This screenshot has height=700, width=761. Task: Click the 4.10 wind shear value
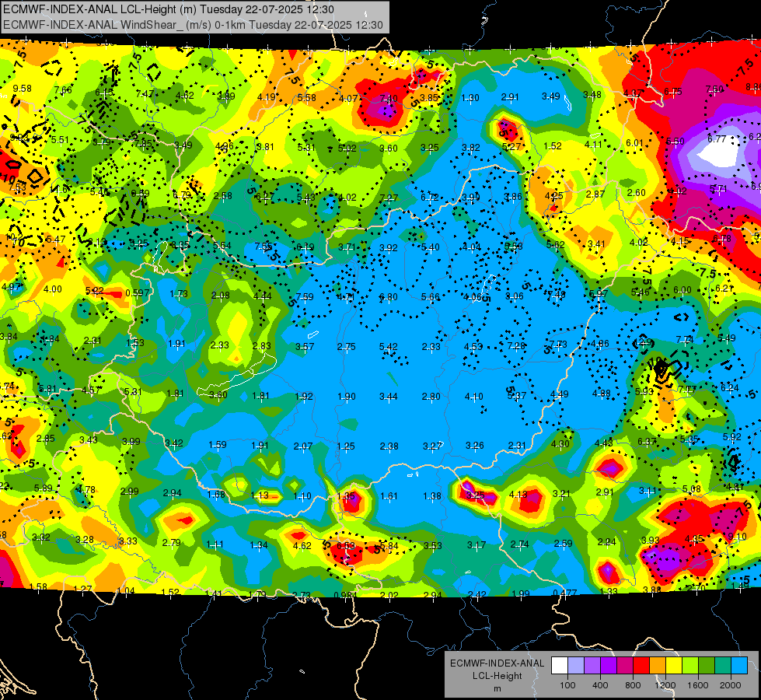click(x=473, y=397)
